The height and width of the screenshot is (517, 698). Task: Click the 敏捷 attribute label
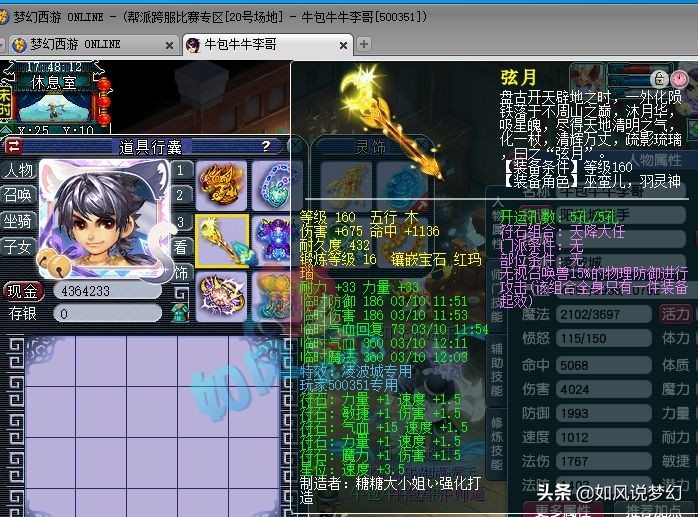[x=675, y=461]
